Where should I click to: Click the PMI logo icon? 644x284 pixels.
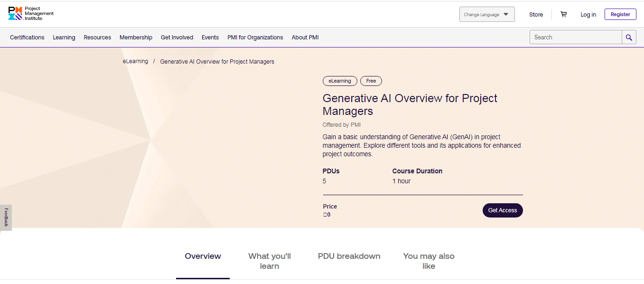point(16,13)
